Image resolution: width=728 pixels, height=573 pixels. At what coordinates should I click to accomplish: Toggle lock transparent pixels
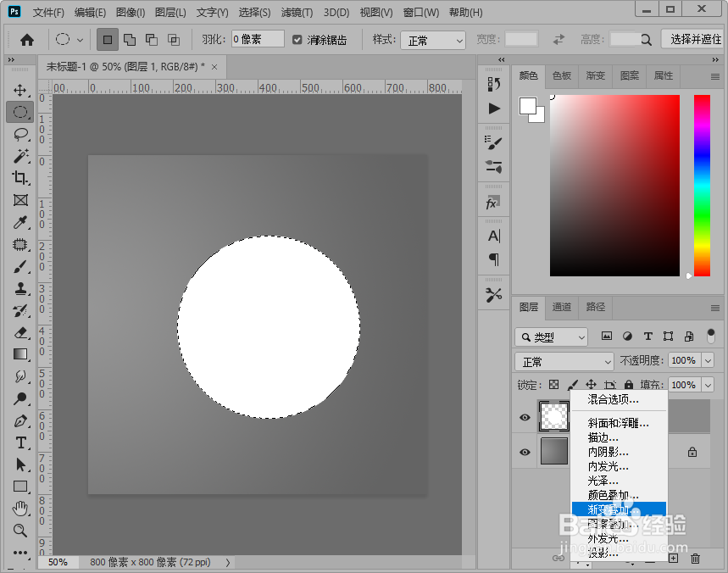[x=554, y=385]
